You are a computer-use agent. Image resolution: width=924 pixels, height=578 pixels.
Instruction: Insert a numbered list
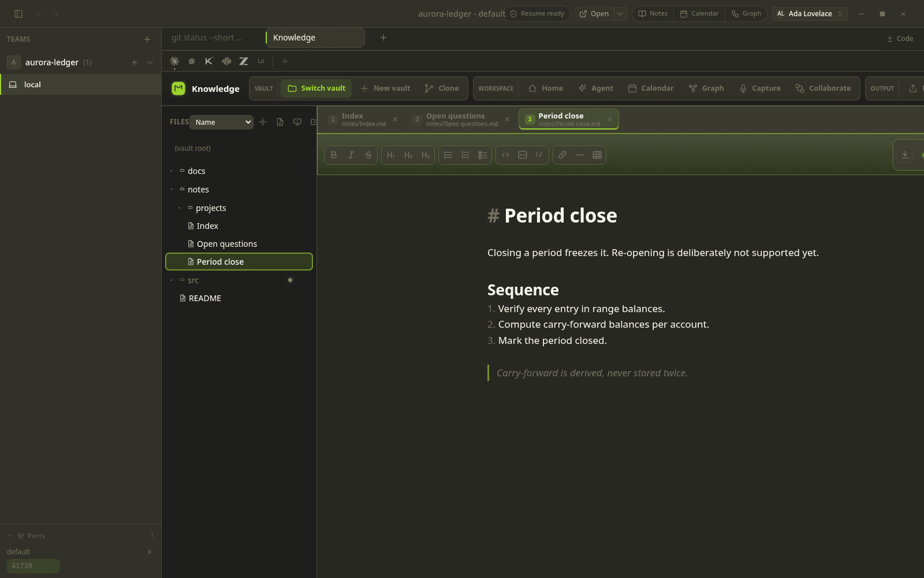[x=465, y=155]
